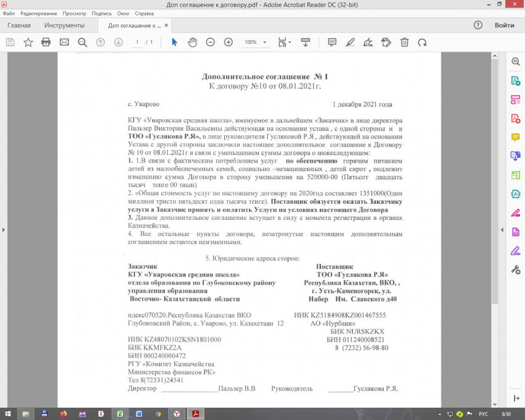Open Firefox from the taskbar

coord(63,414)
